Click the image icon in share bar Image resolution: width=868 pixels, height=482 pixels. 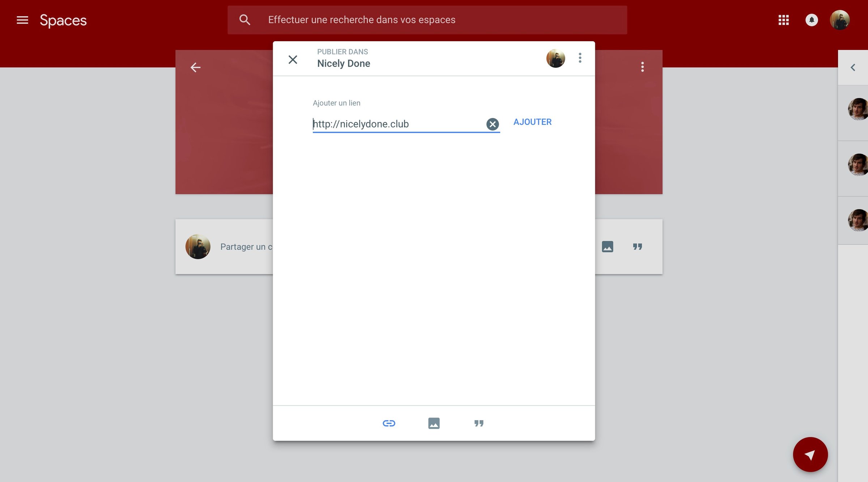point(607,246)
